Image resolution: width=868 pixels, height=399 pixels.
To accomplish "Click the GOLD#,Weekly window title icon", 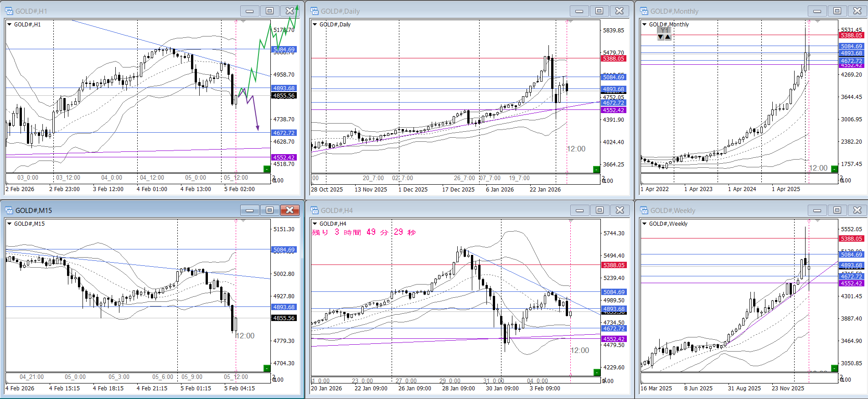I will coord(644,210).
